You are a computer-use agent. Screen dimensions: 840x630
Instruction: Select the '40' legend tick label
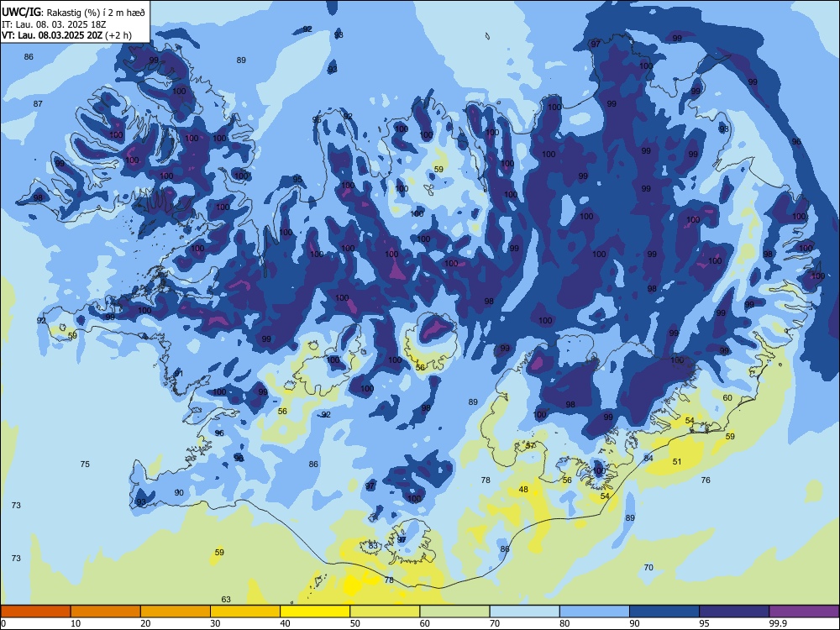pos(285,623)
